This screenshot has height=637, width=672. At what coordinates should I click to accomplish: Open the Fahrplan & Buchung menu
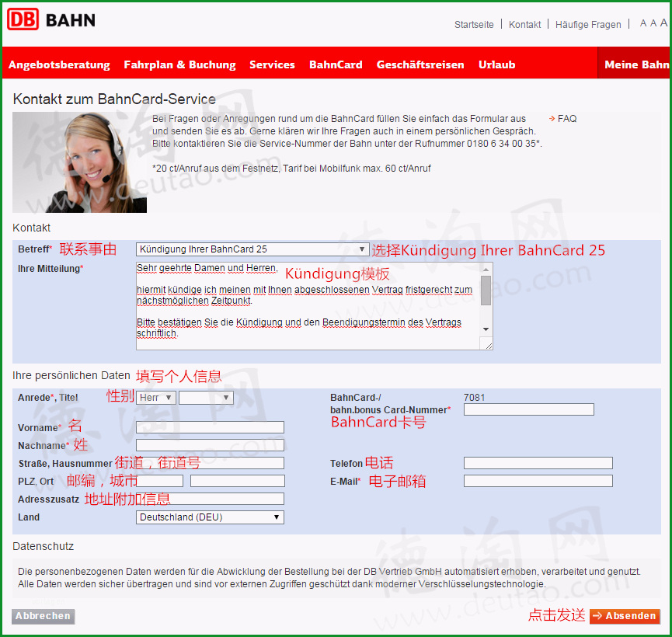[179, 64]
